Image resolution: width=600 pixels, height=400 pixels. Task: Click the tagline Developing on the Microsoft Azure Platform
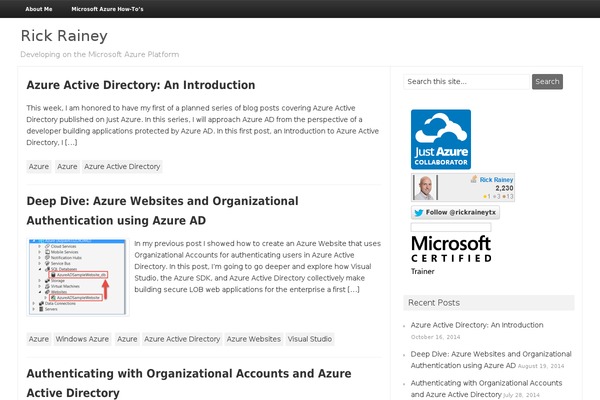[x=99, y=54]
